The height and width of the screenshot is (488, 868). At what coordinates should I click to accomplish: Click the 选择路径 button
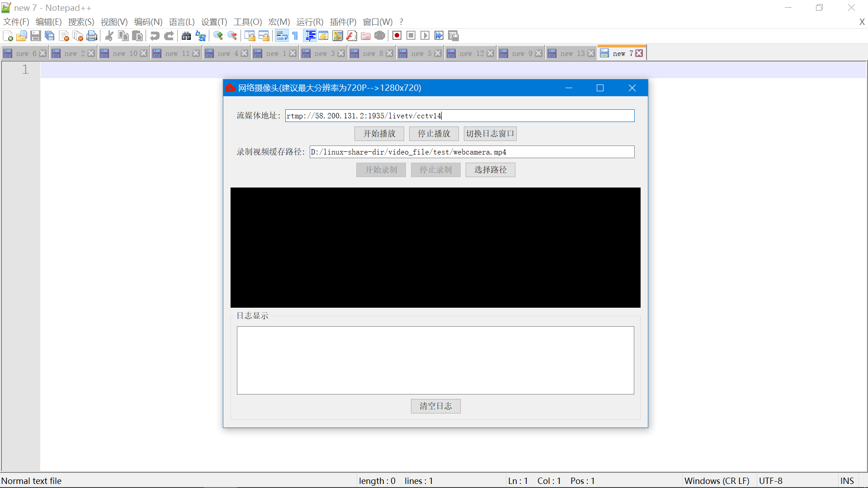pyautogui.click(x=490, y=170)
